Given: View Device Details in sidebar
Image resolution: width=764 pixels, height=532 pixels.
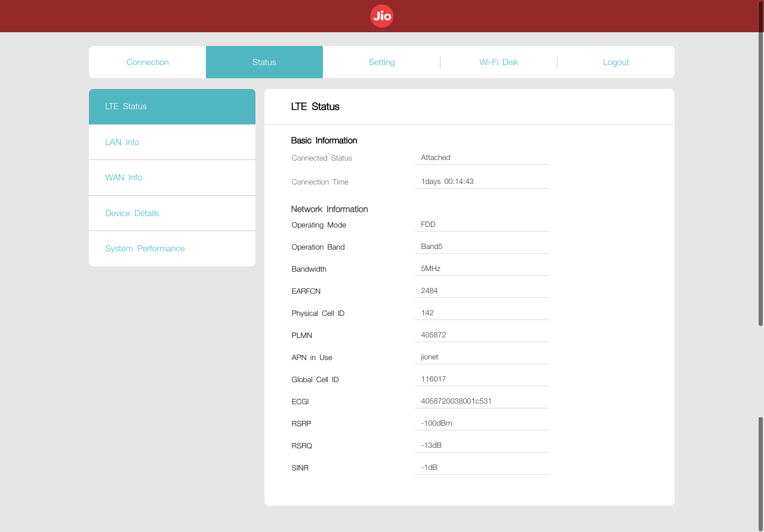Looking at the screenshot, I should (x=172, y=213).
